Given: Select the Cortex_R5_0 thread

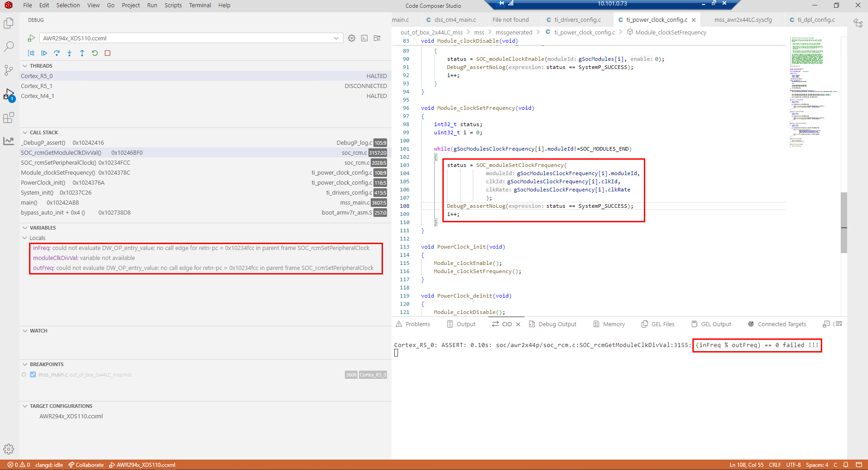Looking at the screenshot, I should (x=205, y=76).
